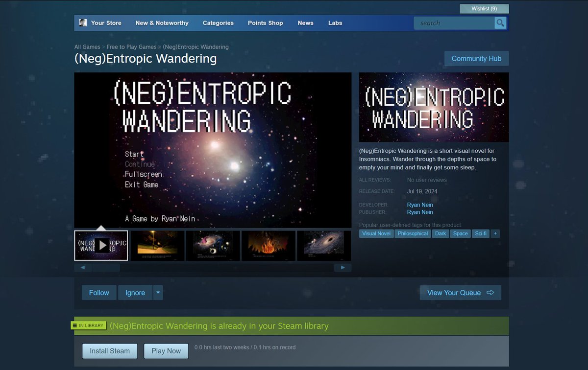Click View Your Queue
The height and width of the screenshot is (370, 588).
[461, 293]
